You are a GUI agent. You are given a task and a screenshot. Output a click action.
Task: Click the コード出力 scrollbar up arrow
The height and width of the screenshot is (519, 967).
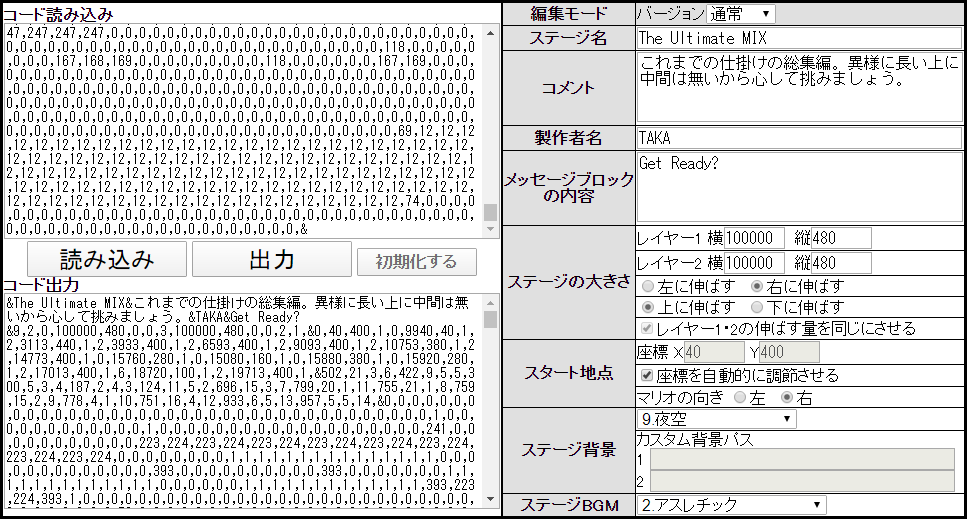[490, 303]
